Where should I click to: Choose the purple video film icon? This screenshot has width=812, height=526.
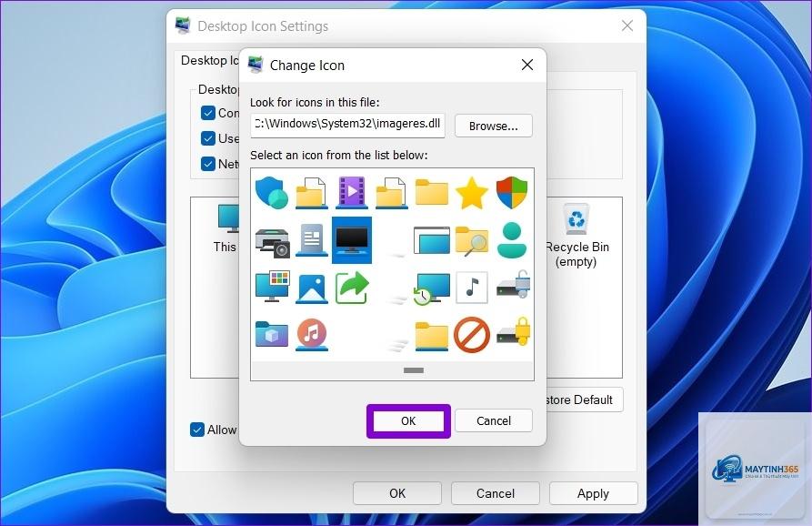[x=352, y=192]
